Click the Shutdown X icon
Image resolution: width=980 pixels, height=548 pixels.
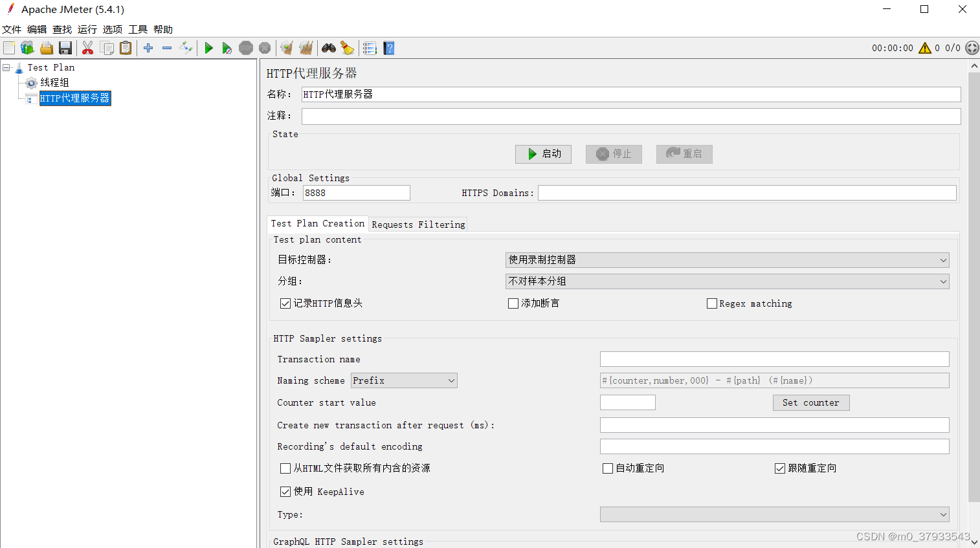click(x=265, y=48)
